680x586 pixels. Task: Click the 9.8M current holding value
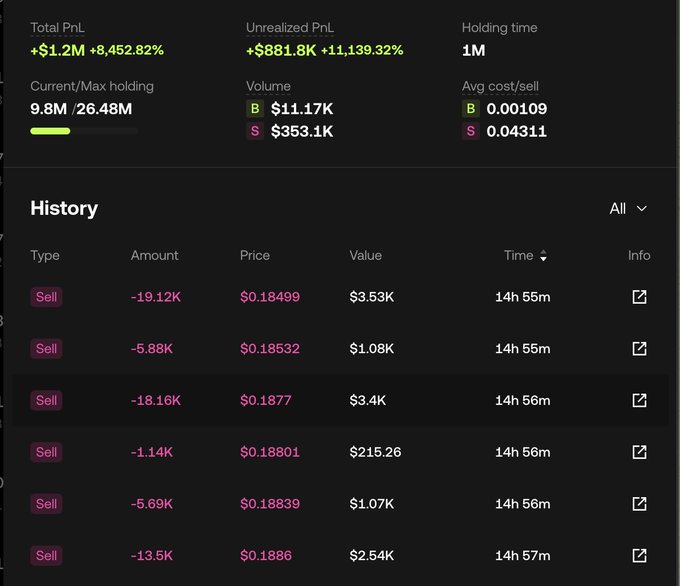(49, 108)
